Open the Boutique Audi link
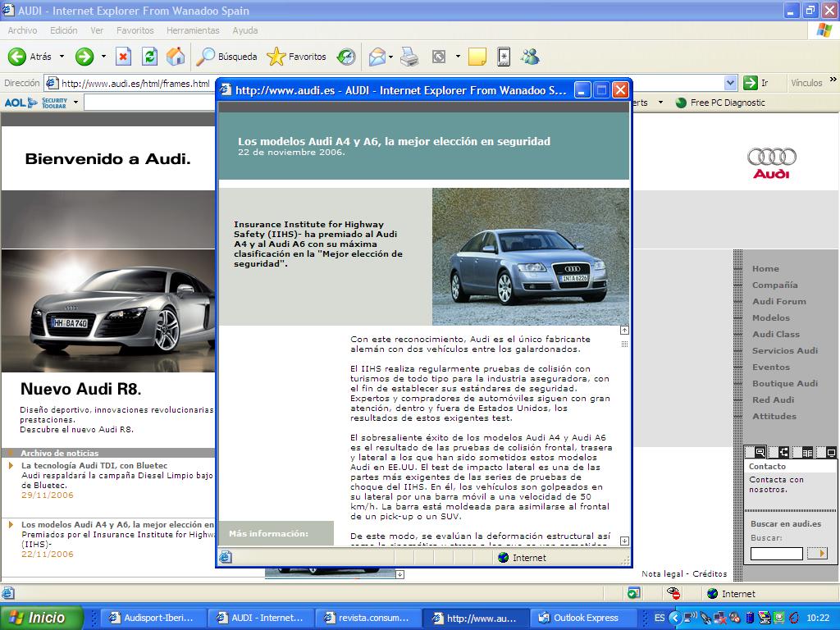The height and width of the screenshot is (630, 840). (785, 384)
